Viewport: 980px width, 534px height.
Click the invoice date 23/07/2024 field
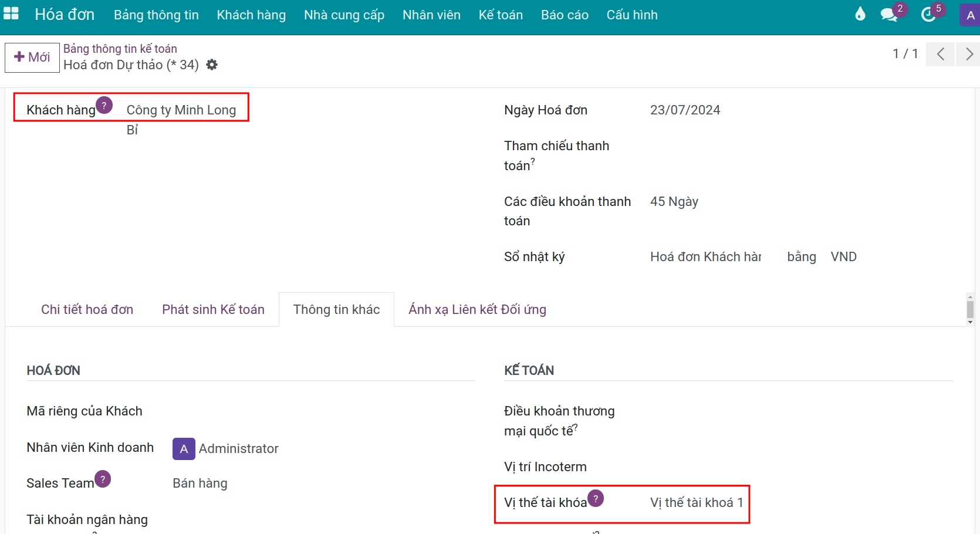pos(685,110)
